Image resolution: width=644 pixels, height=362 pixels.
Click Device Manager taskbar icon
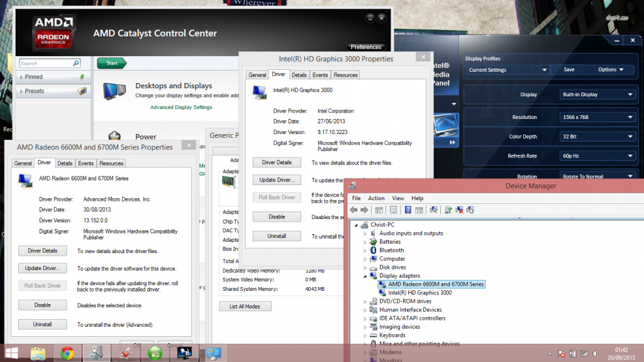point(96,353)
